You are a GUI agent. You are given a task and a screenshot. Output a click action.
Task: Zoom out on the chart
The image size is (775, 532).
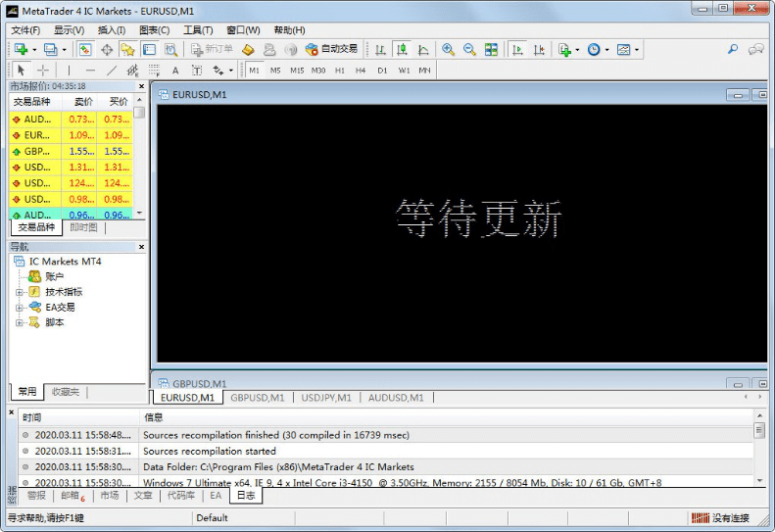pyautogui.click(x=469, y=49)
